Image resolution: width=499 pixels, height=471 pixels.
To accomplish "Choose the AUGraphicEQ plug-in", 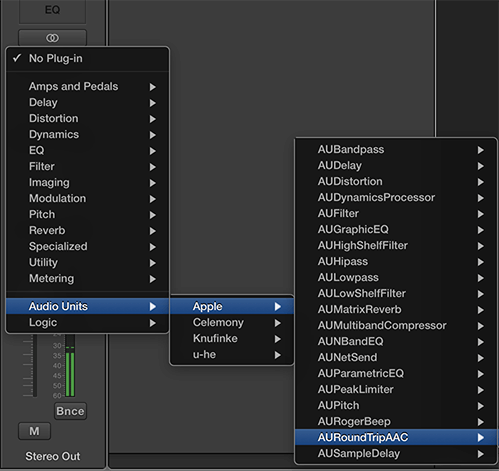I will (396, 229).
